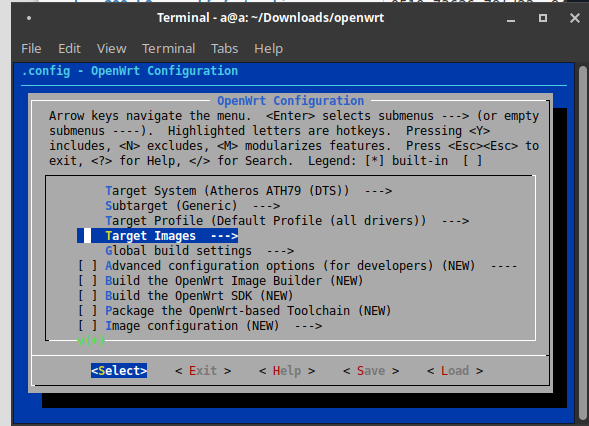Screen dimensions: 589x426
Task: Expand Target System Atheros ATH79 submenu
Action: [248, 191]
